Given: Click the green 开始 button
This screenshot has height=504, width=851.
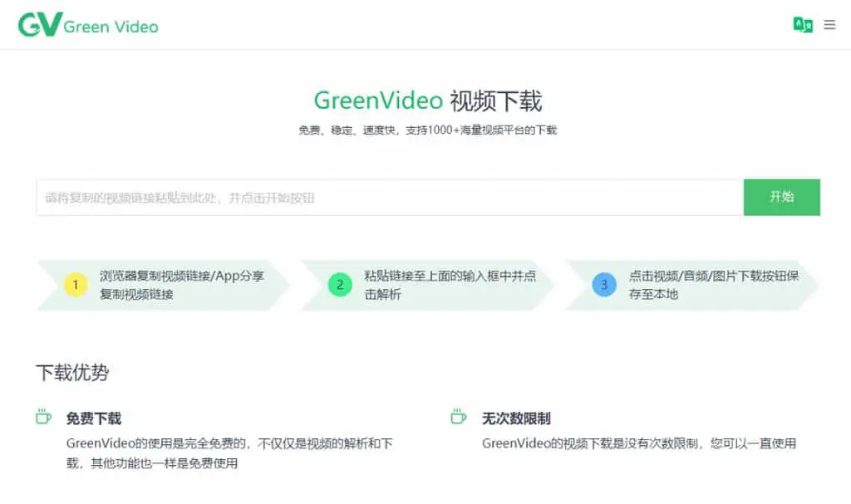Looking at the screenshot, I should (x=781, y=197).
